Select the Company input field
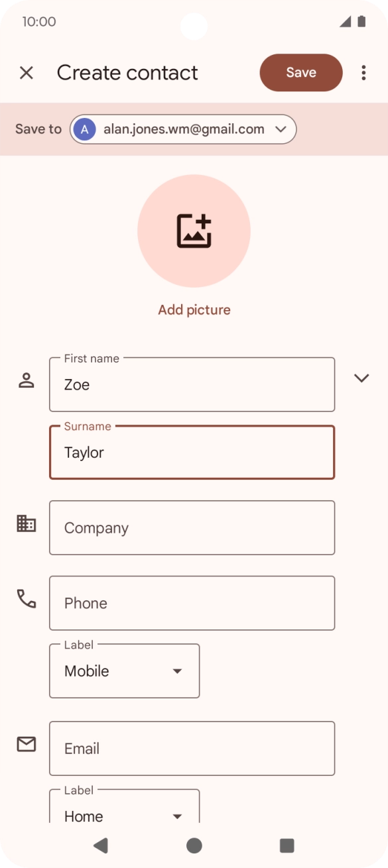This screenshot has height=868, width=388. [192, 528]
